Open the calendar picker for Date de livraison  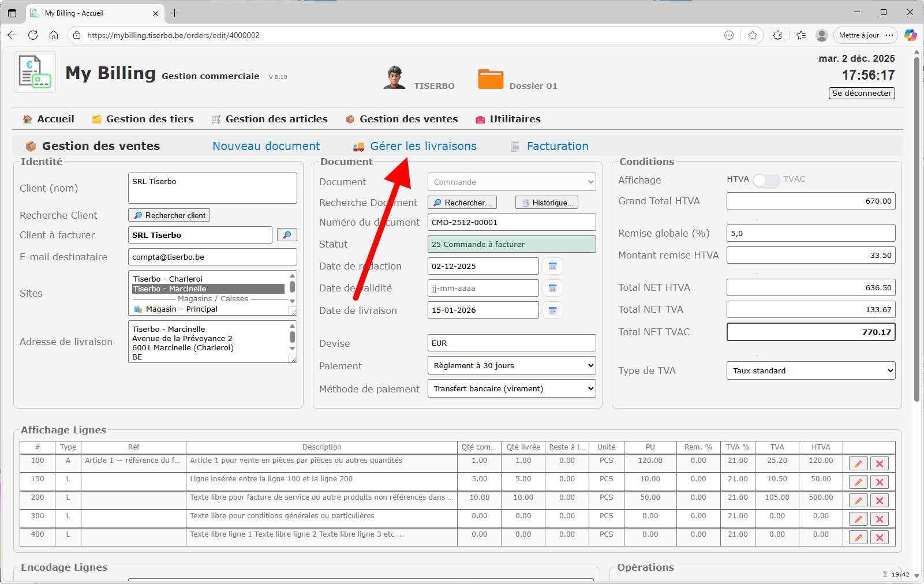click(x=552, y=310)
